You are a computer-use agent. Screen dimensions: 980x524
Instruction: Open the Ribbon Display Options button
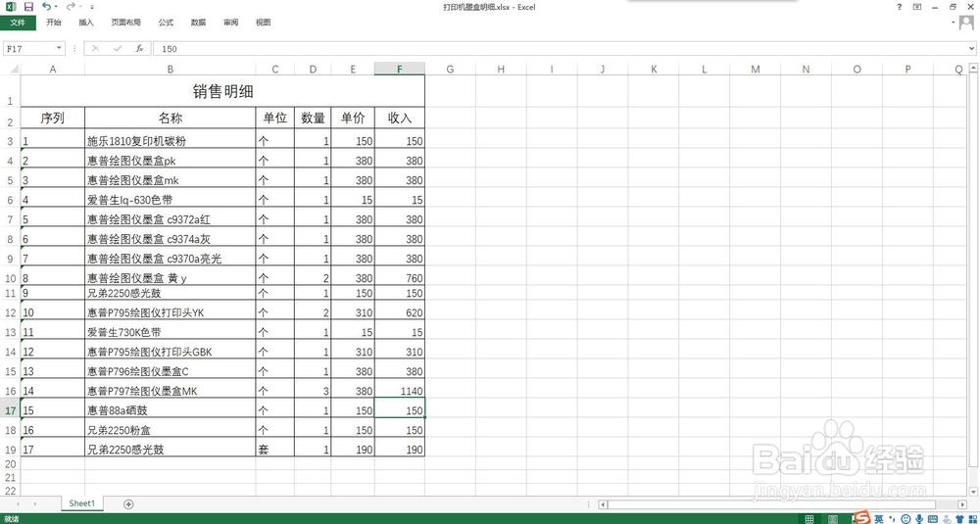pyautogui.click(x=917, y=7)
